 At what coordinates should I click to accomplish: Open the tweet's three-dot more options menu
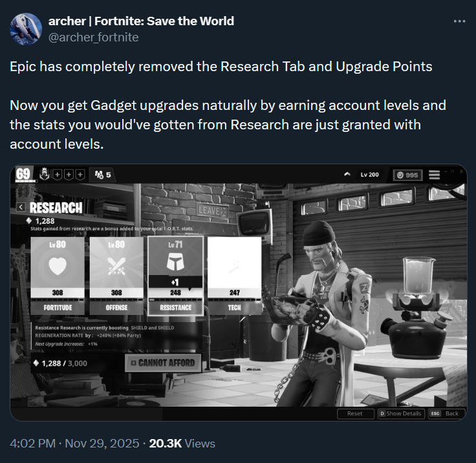point(459,21)
